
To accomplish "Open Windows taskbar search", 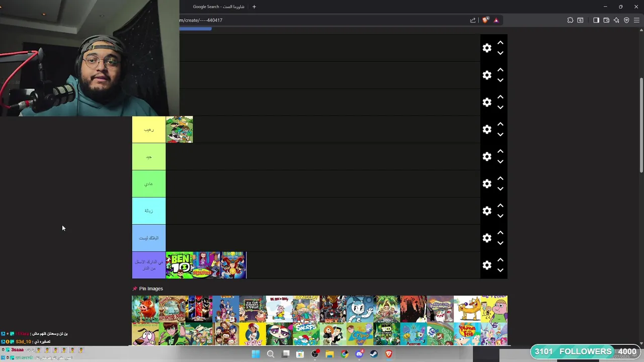I will (x=271, y=354).
